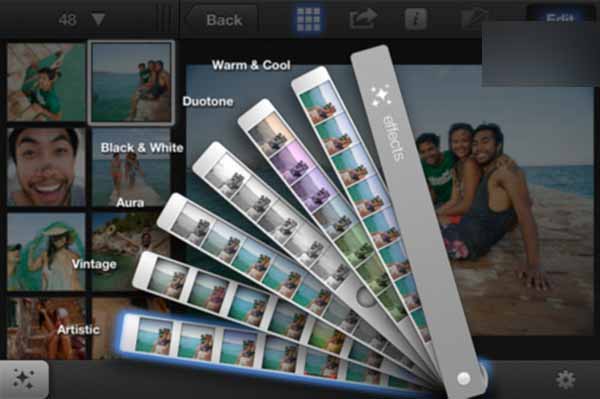Tap the pivot rivet of the effects fan

(464, 379)
